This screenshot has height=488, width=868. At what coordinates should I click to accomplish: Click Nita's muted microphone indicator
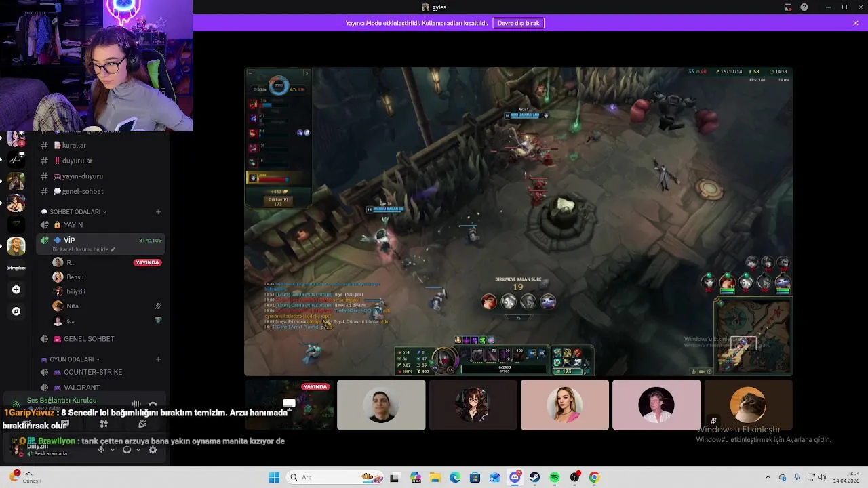pyautogui.click(x=158, y=306)
